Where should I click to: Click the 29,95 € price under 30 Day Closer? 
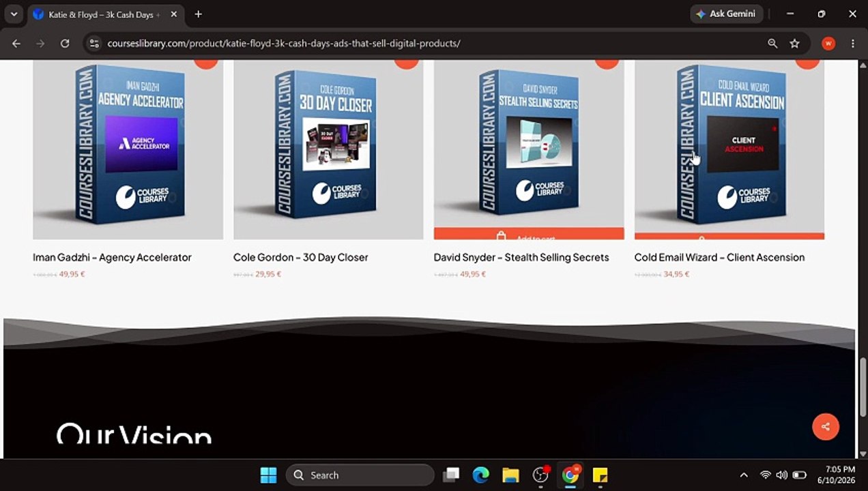pyautogui.click(x=268, y=274)
